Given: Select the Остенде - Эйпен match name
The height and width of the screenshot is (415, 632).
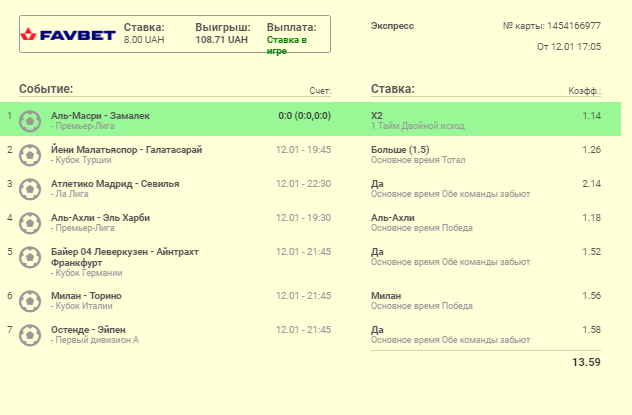Looking at the screenshot, I should click(x=88, y=330).
